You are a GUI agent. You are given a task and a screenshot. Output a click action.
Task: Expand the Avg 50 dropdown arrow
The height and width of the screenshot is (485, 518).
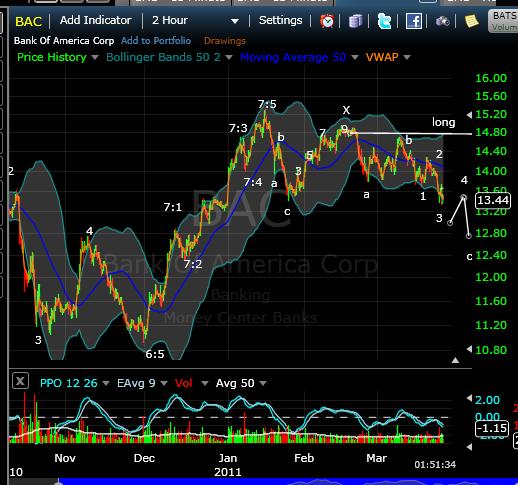[263, 383]
